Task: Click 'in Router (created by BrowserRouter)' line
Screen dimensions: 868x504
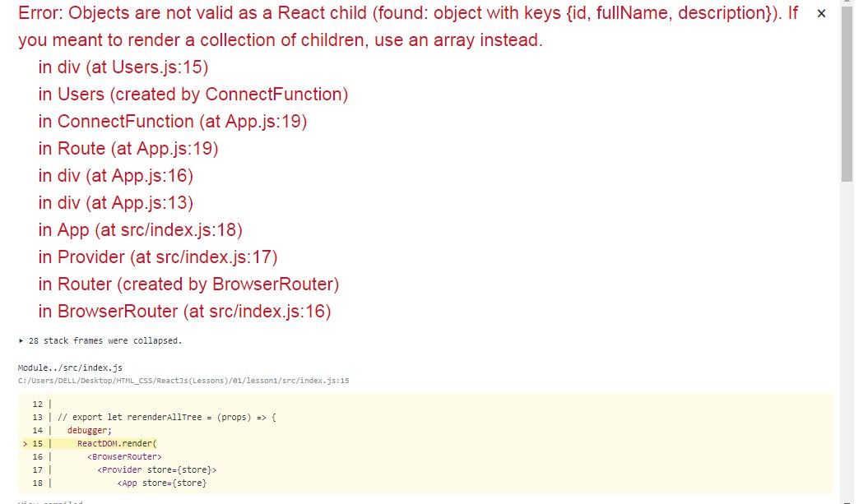Action: coord(188,284)
